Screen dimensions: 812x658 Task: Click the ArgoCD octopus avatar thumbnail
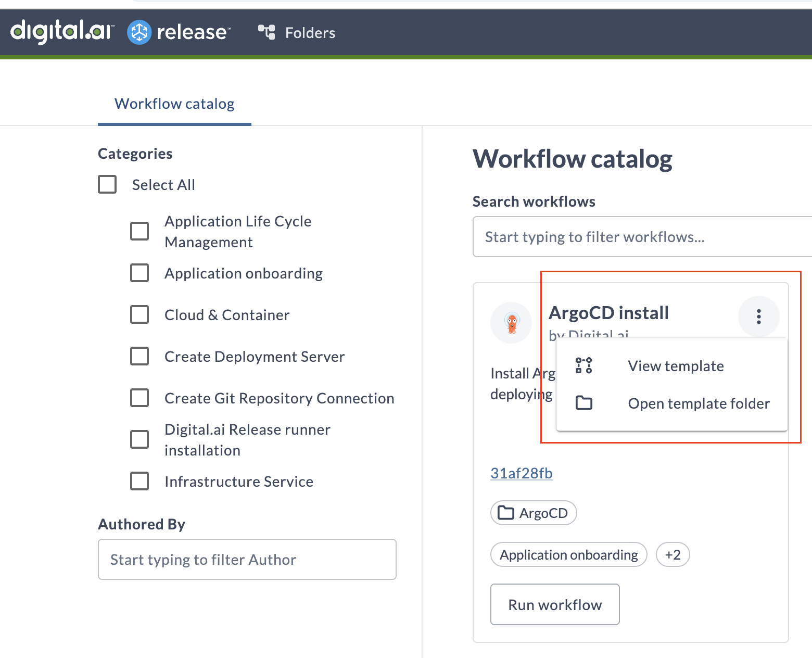pos(511,323)
